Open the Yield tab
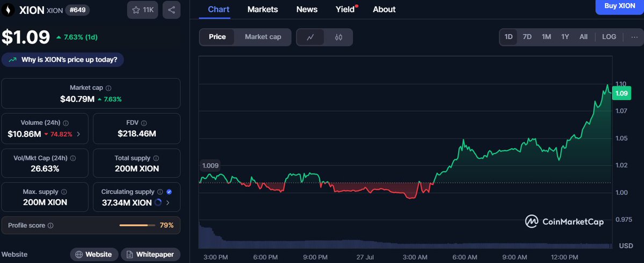Viewport: 644px width, 263px height. pos(345,9)
